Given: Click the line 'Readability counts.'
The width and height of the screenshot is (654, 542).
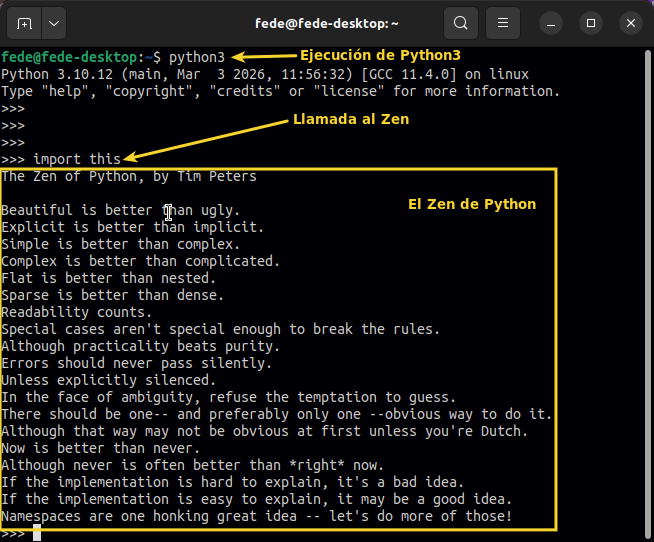Looking at the screenshot, I should [77, 313].
